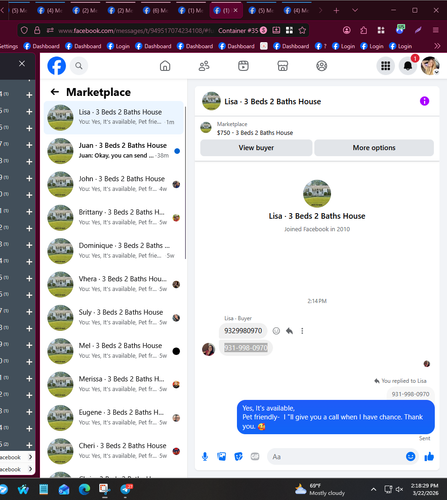Open the Reels video icon

click(x=243, y=66)
